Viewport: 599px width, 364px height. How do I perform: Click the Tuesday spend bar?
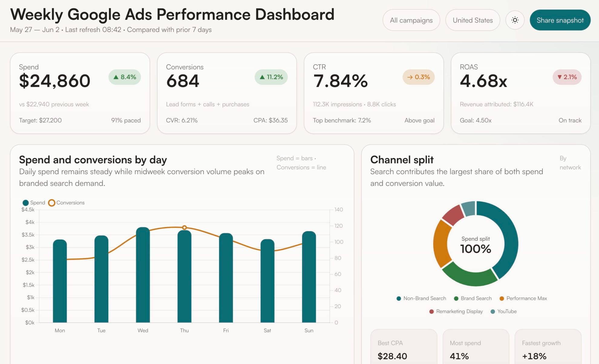click(101, 279)
